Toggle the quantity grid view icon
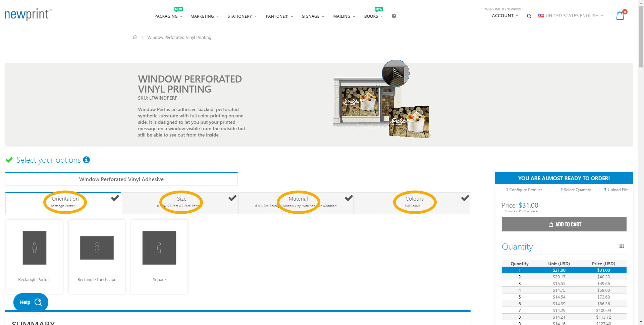The width and height of the screenshot is (644, 325). pos(622,246)
